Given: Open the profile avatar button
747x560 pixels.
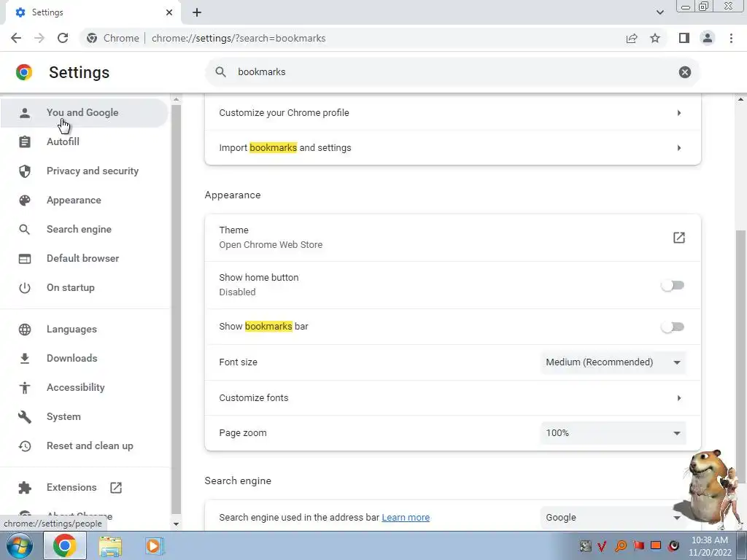Looking at the screenshot, I should click(x=708, y=38).
